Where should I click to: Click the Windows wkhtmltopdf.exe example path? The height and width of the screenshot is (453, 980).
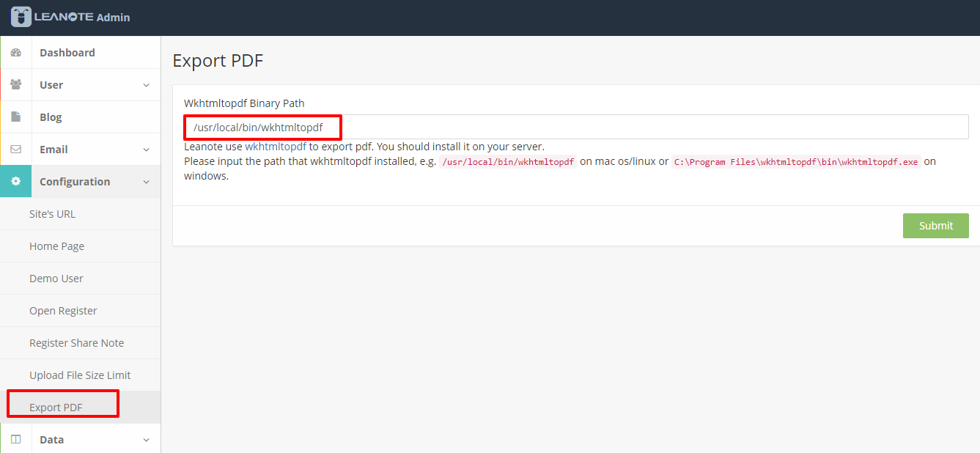[x=795, y=162]
